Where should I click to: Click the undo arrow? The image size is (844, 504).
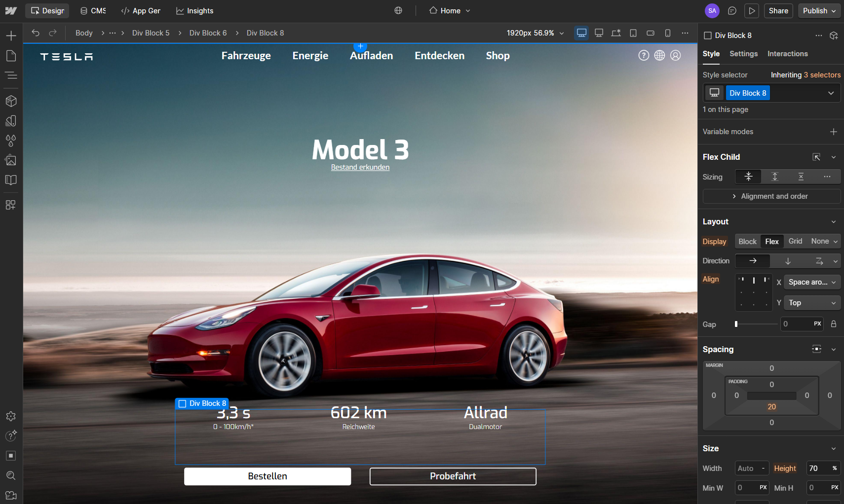[x=36, y=33]
